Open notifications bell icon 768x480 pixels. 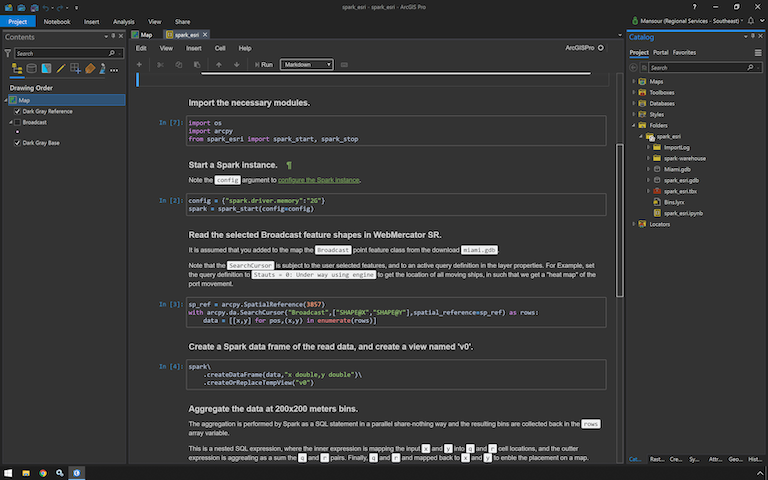click(750, 21)
